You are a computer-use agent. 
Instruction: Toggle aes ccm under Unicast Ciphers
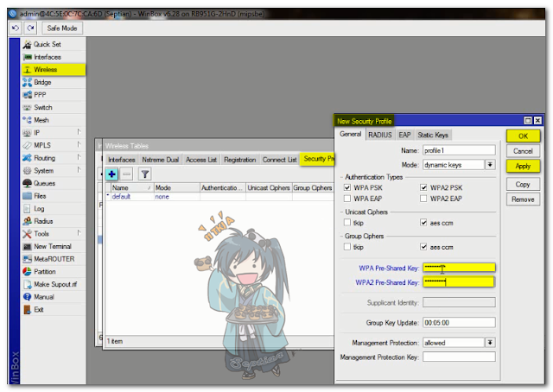click(x=423, y=223)
